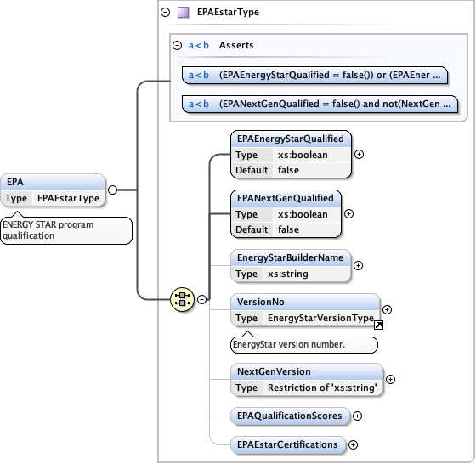476x464 pixels.
Task: Expand the NextGenVersion element
Action: (x=390, y=379)
